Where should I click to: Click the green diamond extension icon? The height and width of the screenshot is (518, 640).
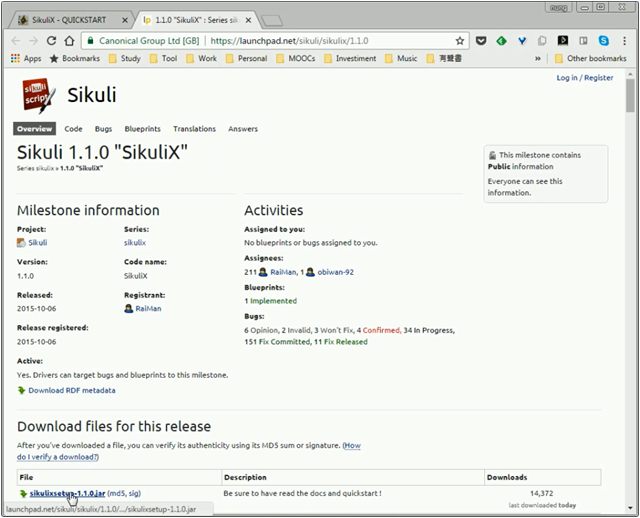(502, 41)
